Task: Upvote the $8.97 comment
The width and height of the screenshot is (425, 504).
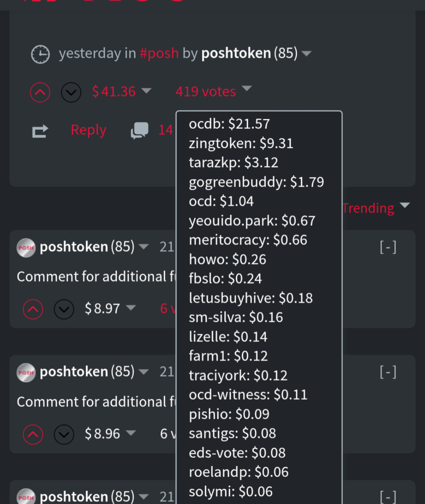Action: click(33, 309)
